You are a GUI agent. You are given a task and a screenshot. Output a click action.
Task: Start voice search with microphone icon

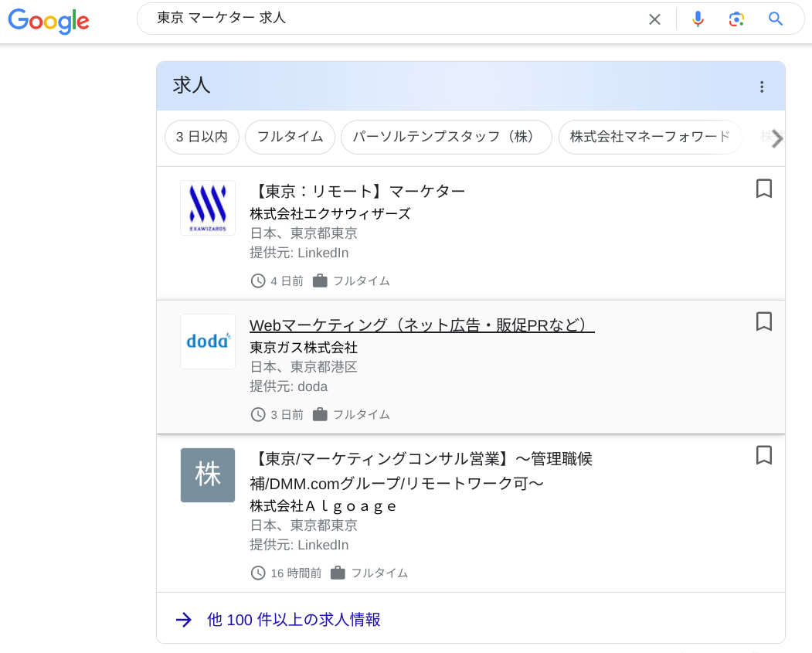698,19
